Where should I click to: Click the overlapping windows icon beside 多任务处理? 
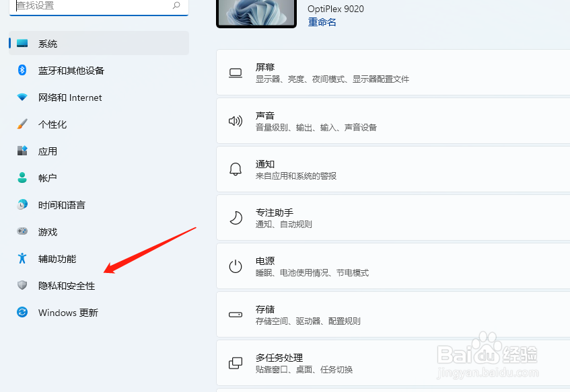tap(236, 363)
